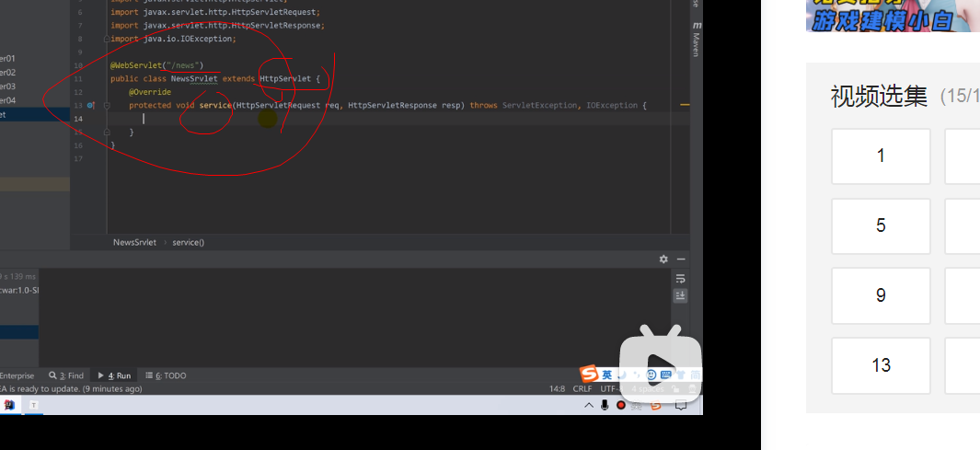The height and width of the screenshot is (450, 980).
Task: Open the Run panel settings gear
Action: (663, 260)
